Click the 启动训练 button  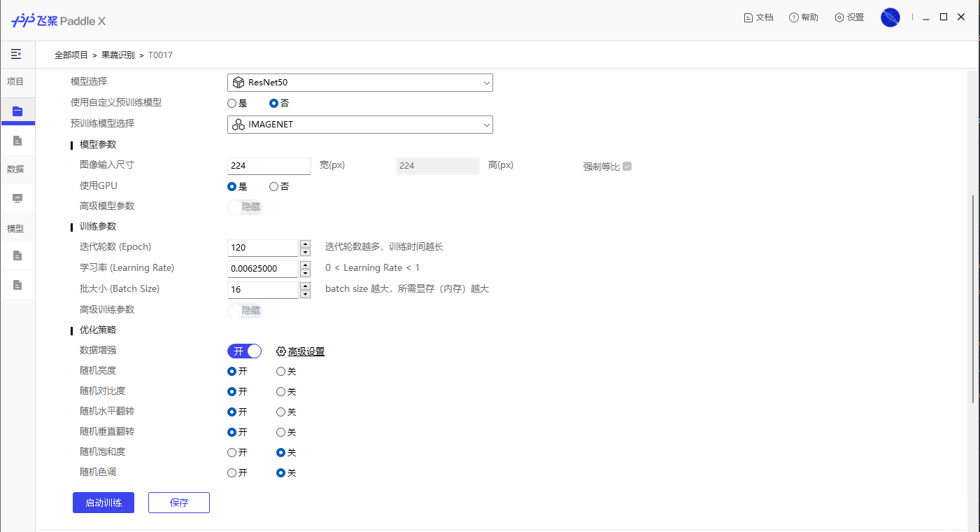(103, 502)
